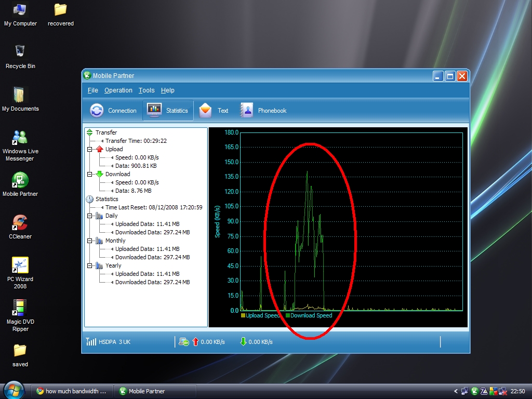Open the Connection tab icon
Screen dimensions: 532x399
[x=97, y=111]
